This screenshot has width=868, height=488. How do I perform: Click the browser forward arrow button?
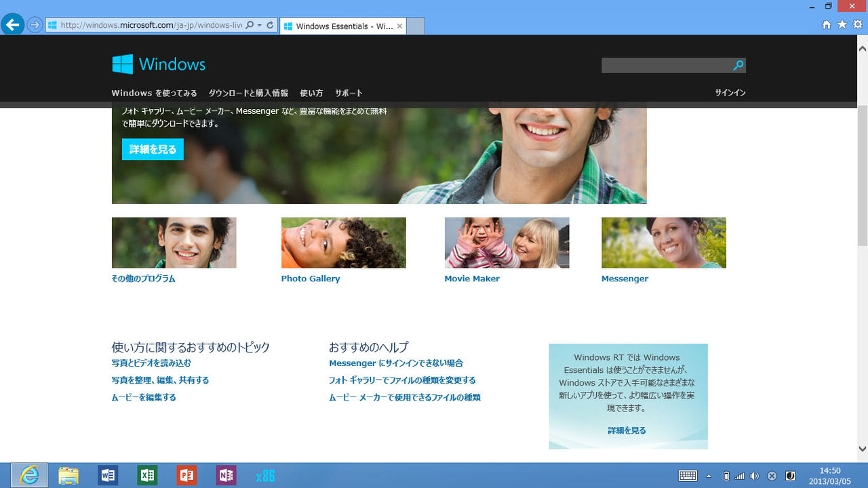click(x=34, y=25)
